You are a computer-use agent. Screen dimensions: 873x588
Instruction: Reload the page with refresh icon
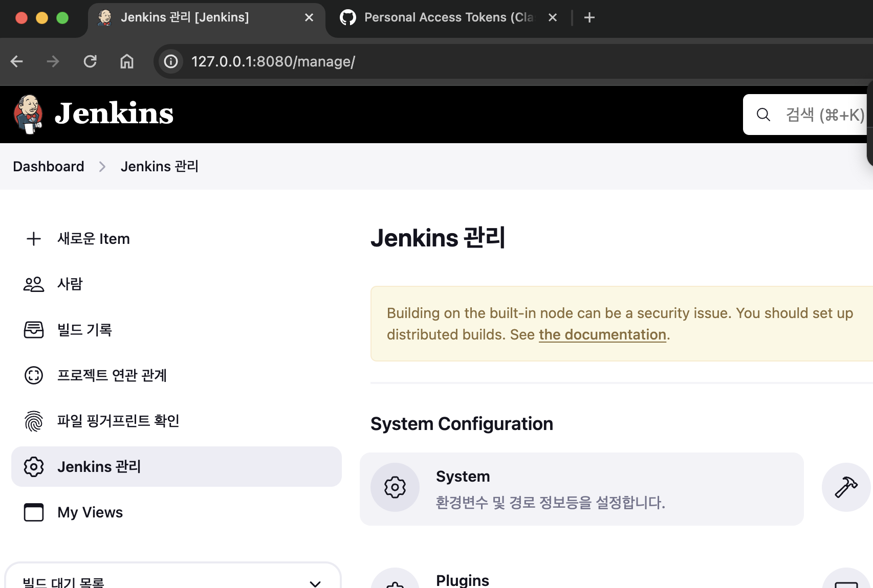coord(90,61)
